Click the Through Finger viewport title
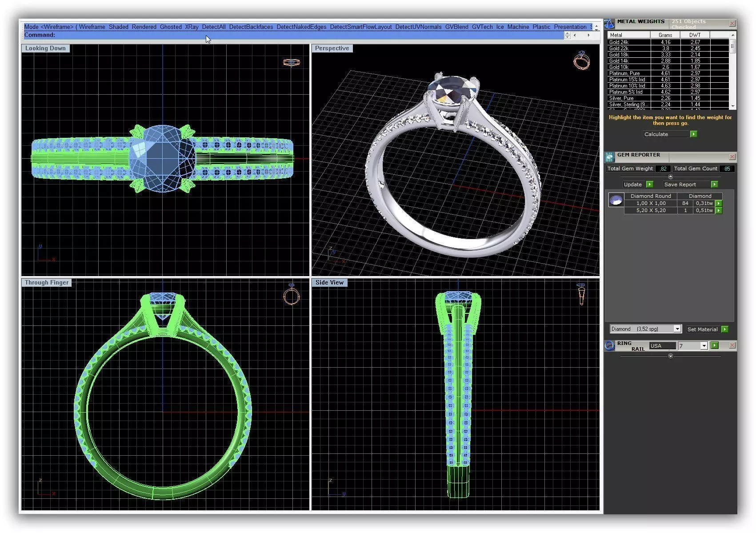Screen dimensions: 756x533 [x=47, y=282]
